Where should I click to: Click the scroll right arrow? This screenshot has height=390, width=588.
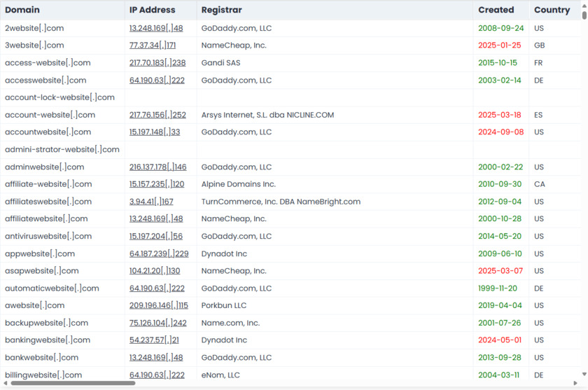pyautogui.click(x=575, y=383)
